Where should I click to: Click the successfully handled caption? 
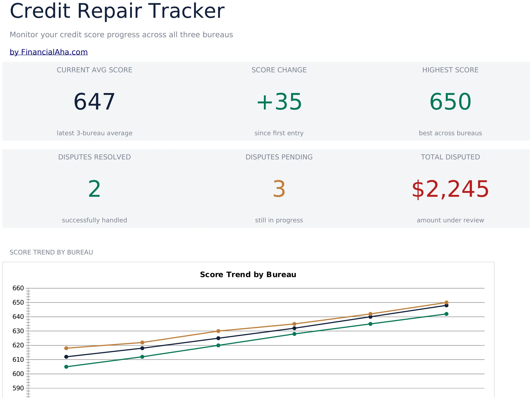pyautogui.click(x=94, y=220)
